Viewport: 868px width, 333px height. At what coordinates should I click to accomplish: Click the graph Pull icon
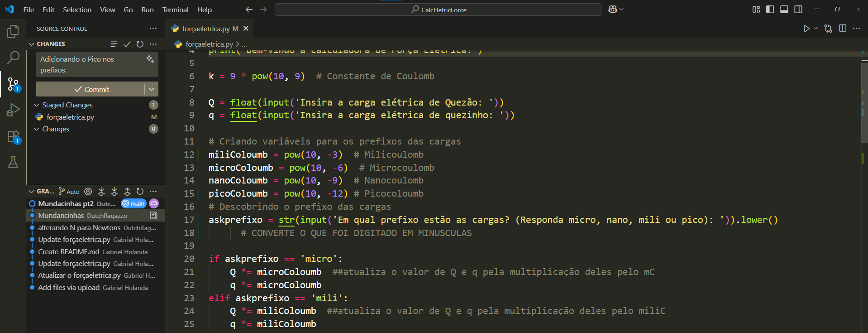tap(114, 192)
